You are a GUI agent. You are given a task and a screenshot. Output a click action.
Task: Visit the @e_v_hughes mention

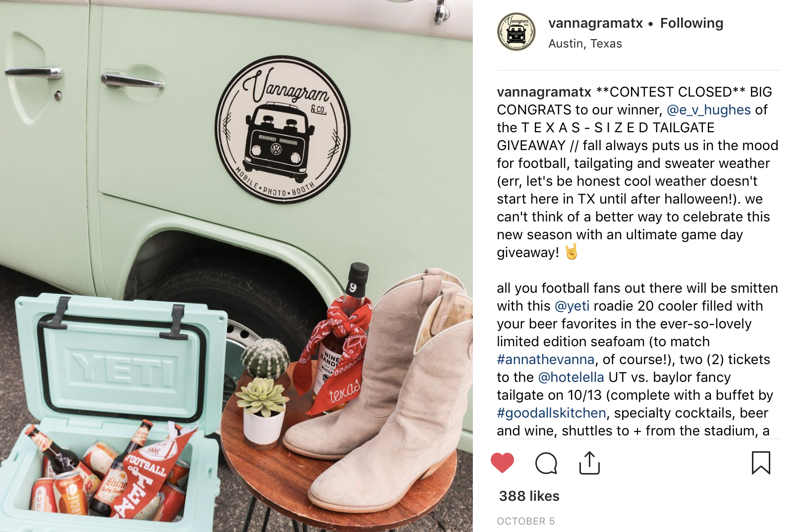pos(709,110)
